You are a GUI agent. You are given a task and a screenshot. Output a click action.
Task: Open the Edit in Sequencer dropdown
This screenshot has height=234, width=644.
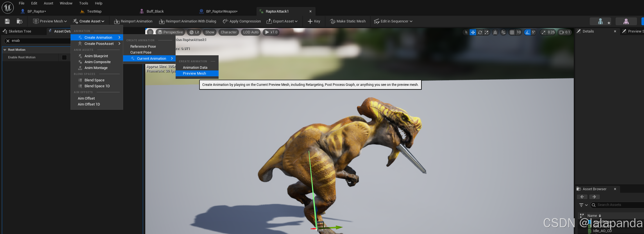[393, 21]
